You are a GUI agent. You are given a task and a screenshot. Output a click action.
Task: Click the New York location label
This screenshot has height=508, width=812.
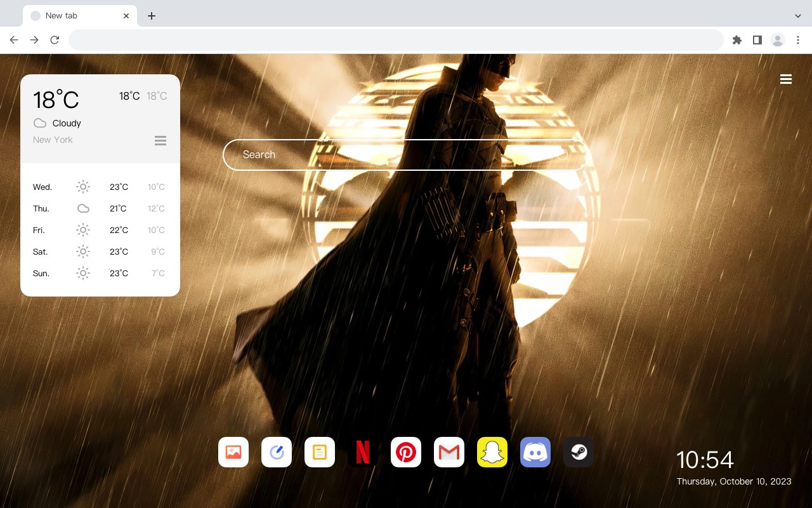(x=53, y=140)
